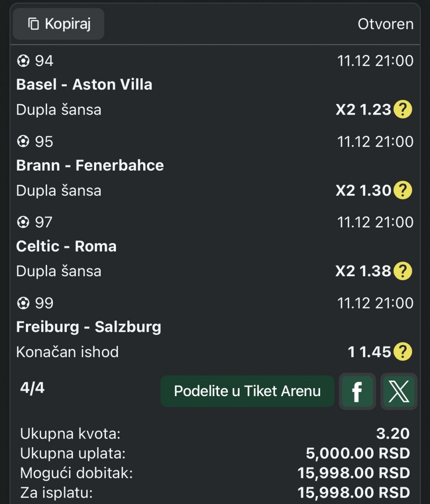Tap the 4/4 selections counter
The image size is (430, 504).
pos(32,388)
